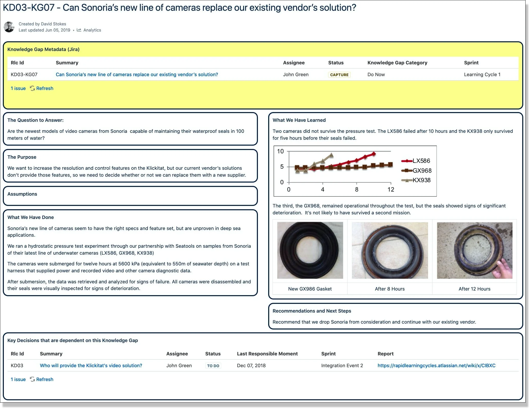Click the CAPTURE status lozenge

(339, 75)
